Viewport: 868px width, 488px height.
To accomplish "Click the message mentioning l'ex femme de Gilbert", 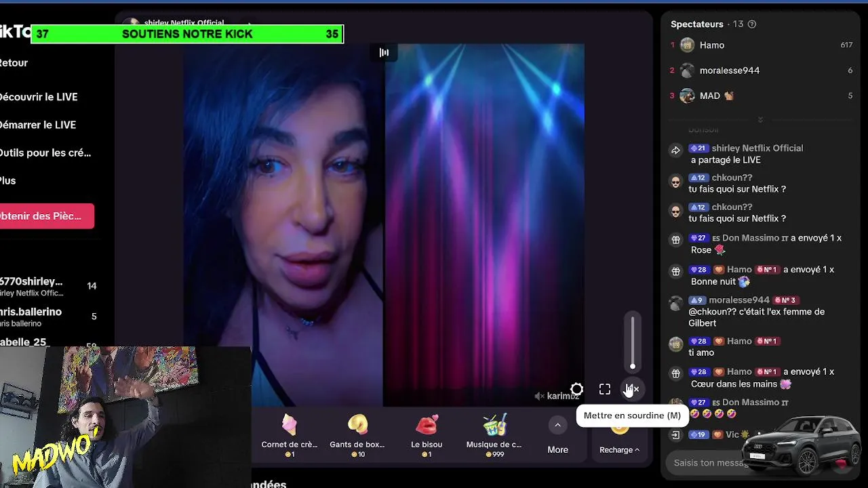I will point(756,317).
